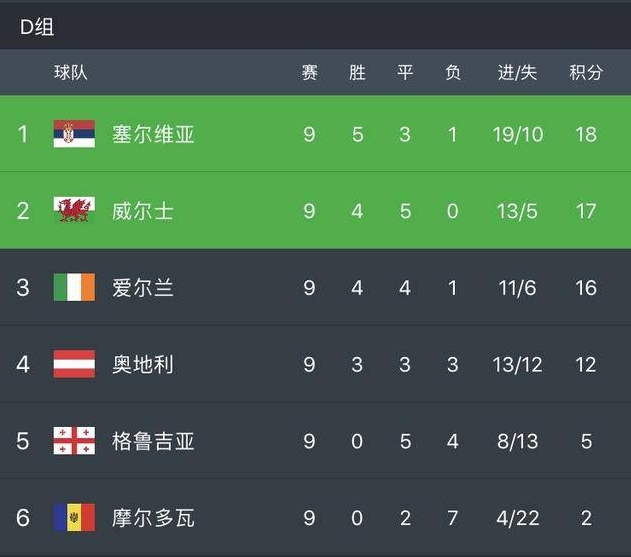Click the 负 column header
Screen dimensions: 631x557
point(453,73)
